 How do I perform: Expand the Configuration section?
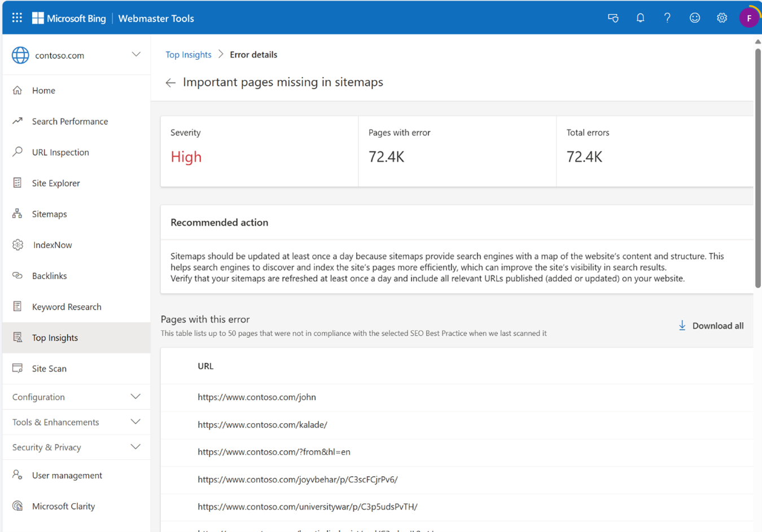point(135,397)
